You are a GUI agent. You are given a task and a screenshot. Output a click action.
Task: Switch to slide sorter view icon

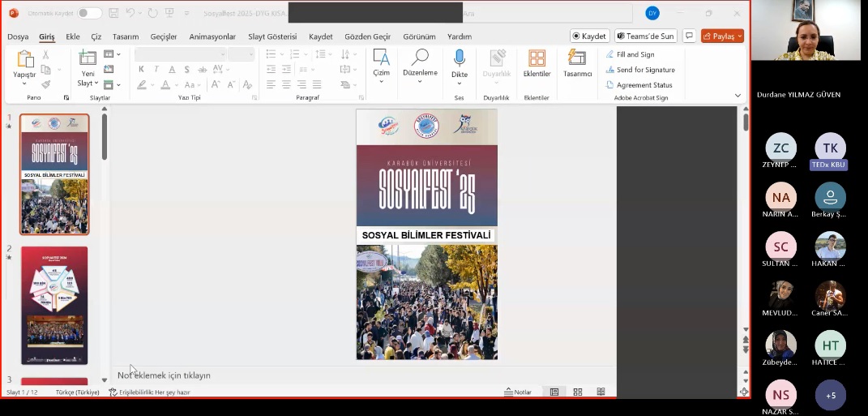click(x=577, y=392)
